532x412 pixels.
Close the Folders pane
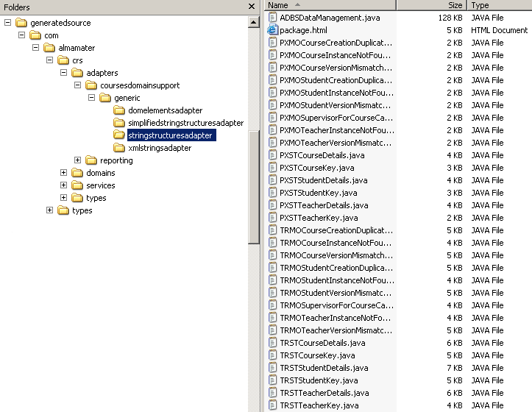252,7
